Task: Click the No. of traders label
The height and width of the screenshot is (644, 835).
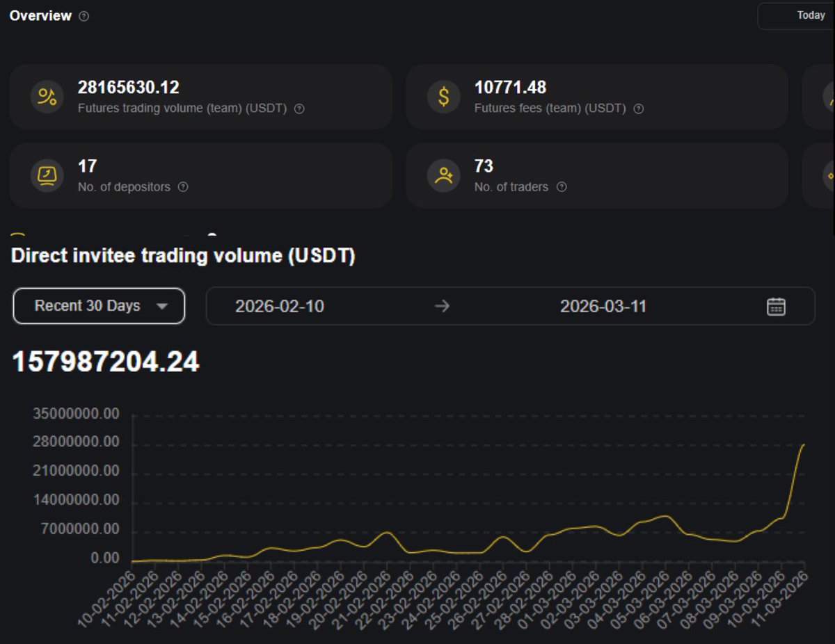Action: [511, 187]
